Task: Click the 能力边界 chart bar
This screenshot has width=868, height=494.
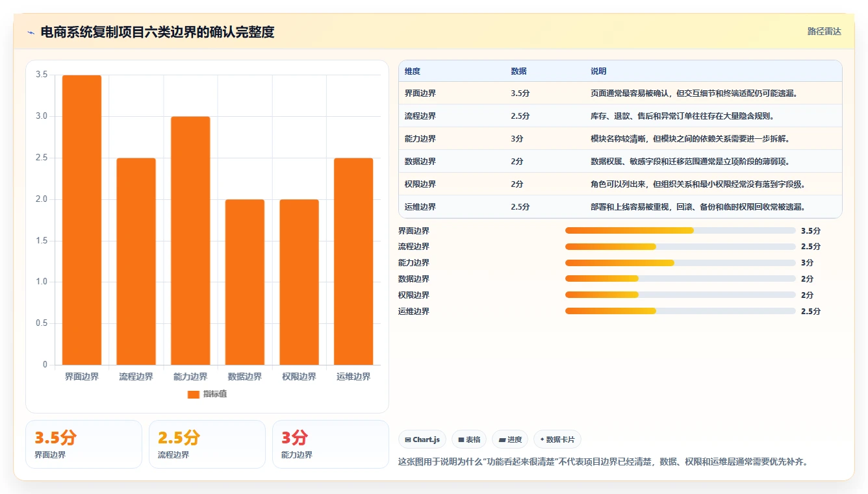Action: pyautogui.click(x=190, y=241)
